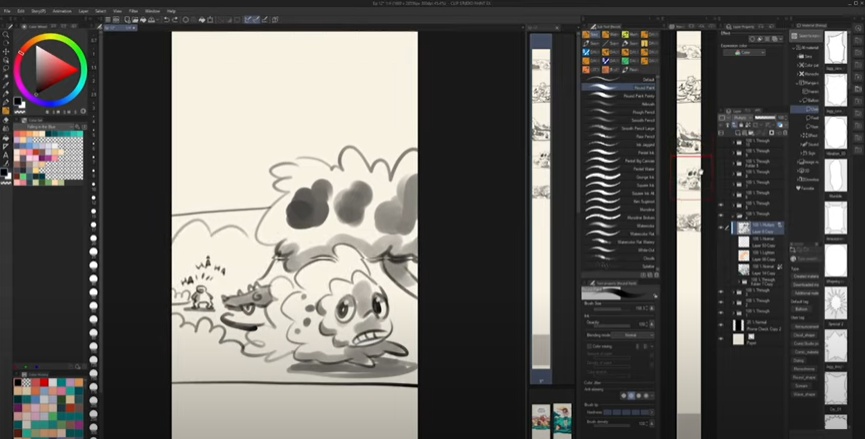Open the Layer menu
The width and height of the screenshot is (865, 439).
click(84, 10)
